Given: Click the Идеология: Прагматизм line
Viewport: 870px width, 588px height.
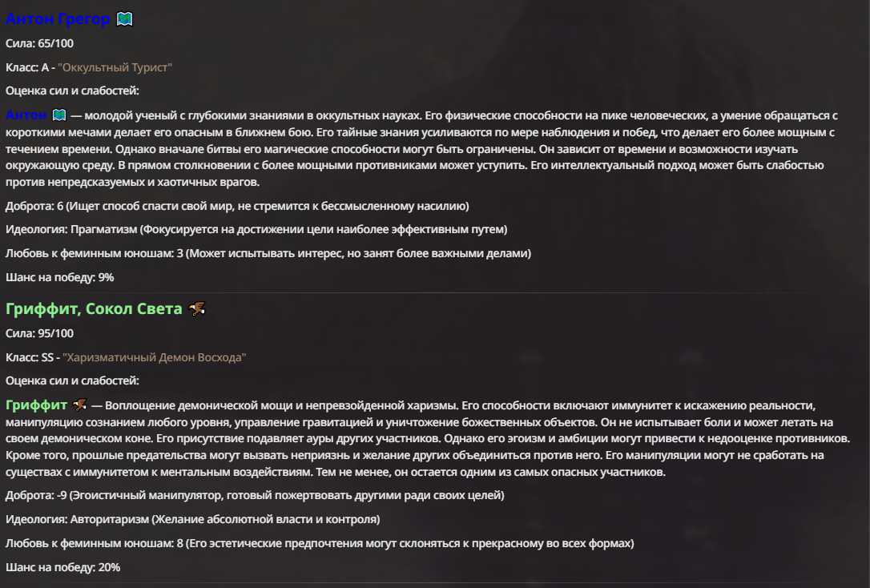Looking at the screenshot, I should tap(256, 229).
